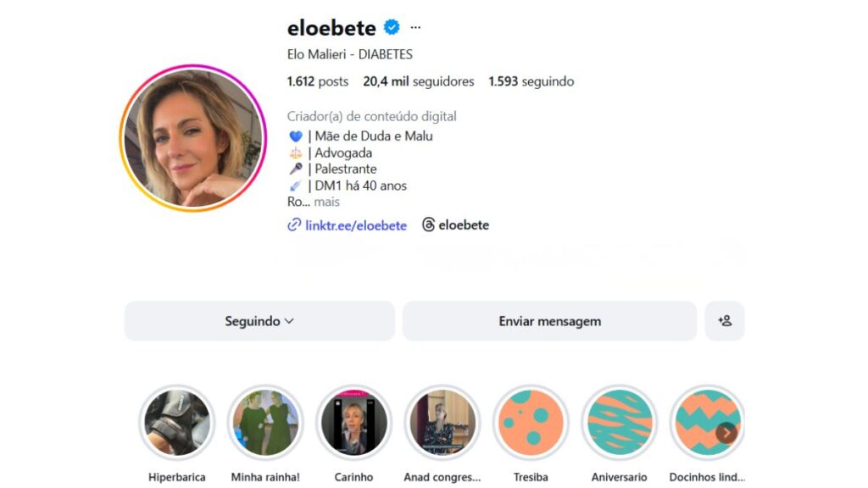Open the Carinho highlight thumbnail
The width and height of the screenshot is (868, 488).
(353, 423)
